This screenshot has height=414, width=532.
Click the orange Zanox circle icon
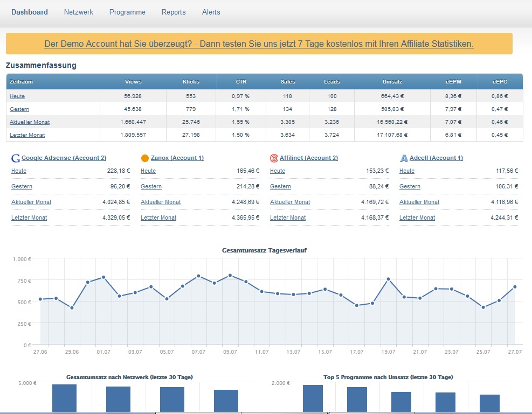[x=144, y=158]
